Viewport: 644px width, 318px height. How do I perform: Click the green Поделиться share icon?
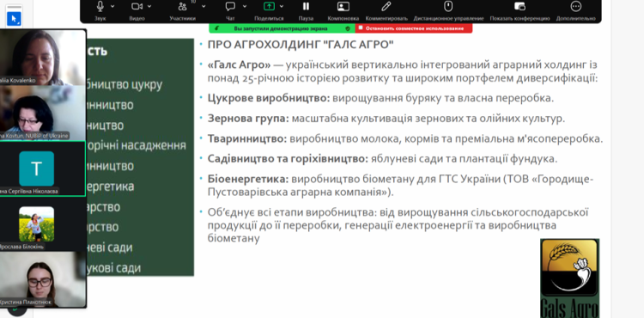pyautogui.click(x=269, y=6)
